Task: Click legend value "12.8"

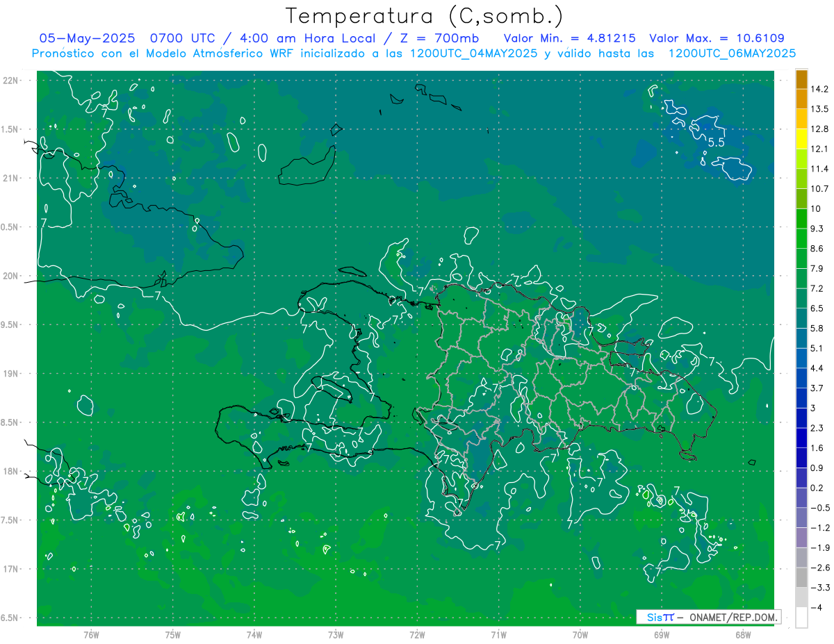Action: pyautogui.click(x=820, y=129)
